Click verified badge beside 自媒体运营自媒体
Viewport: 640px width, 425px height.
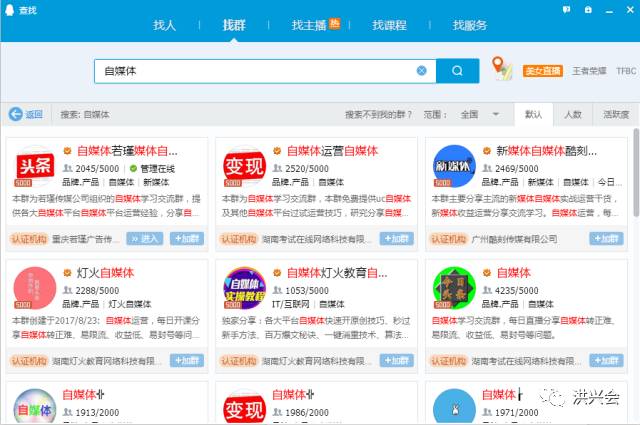point(277,151)
